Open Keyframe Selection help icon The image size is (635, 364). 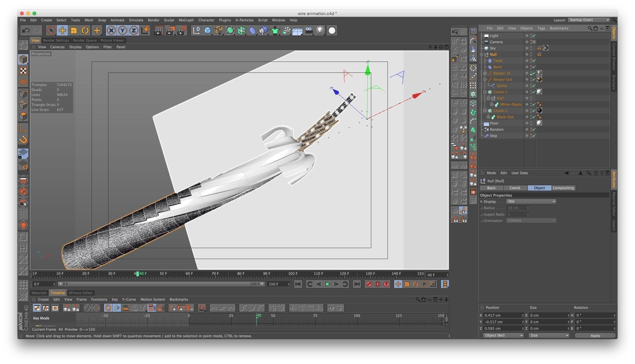pyautogui.click(x=386, y=284)
